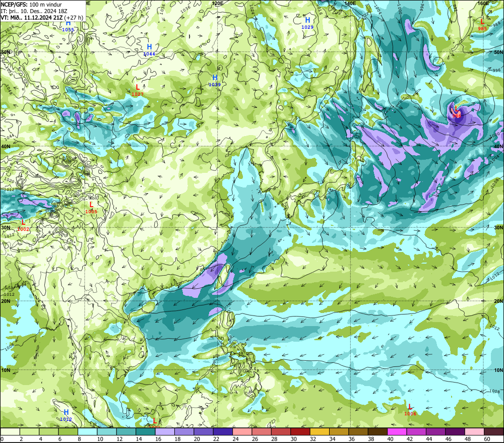The image size is (504, 443).
Task: Click the L 1006 low-pressure marker
Action: tap(410, 410)
